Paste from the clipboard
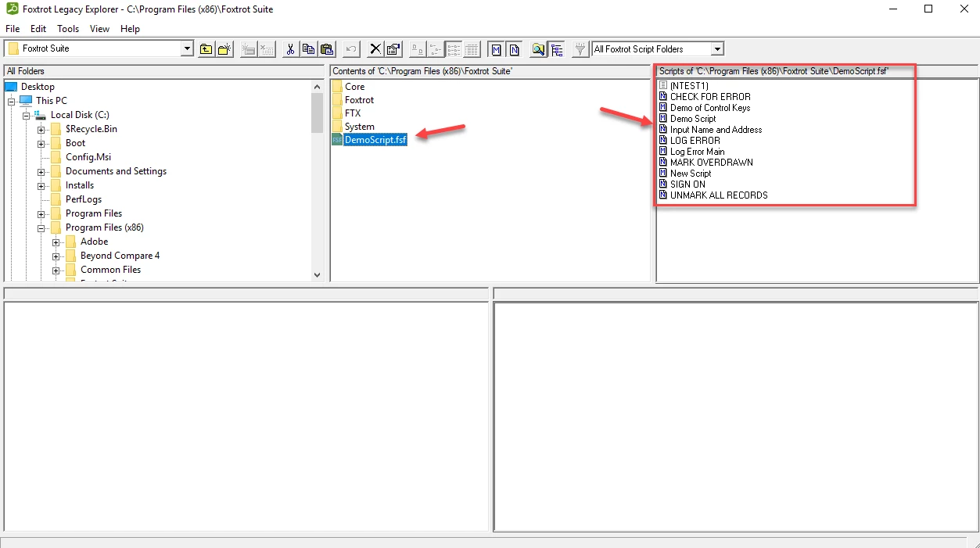Image resolution: width=980 pixels, height=548 pixels. [328, 48]
